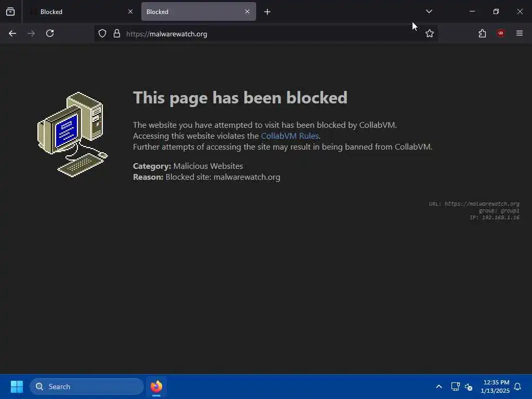Screen dimensions: 532x399
Task: Open the Firefox hamburger application menu
Action: 520,33
